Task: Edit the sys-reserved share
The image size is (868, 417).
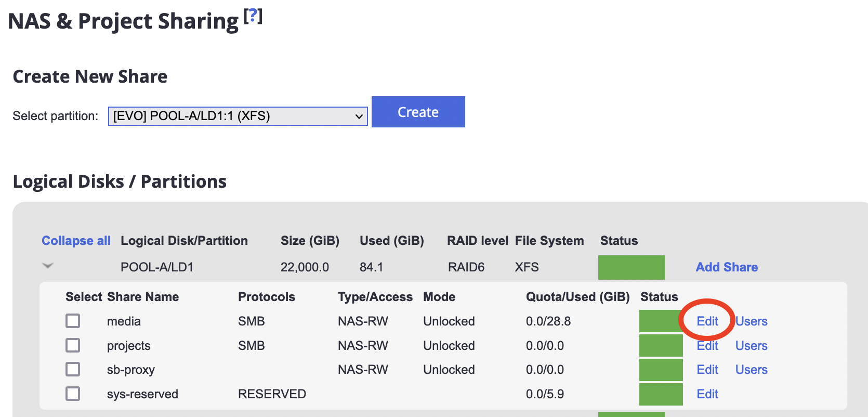Action: 707,394
